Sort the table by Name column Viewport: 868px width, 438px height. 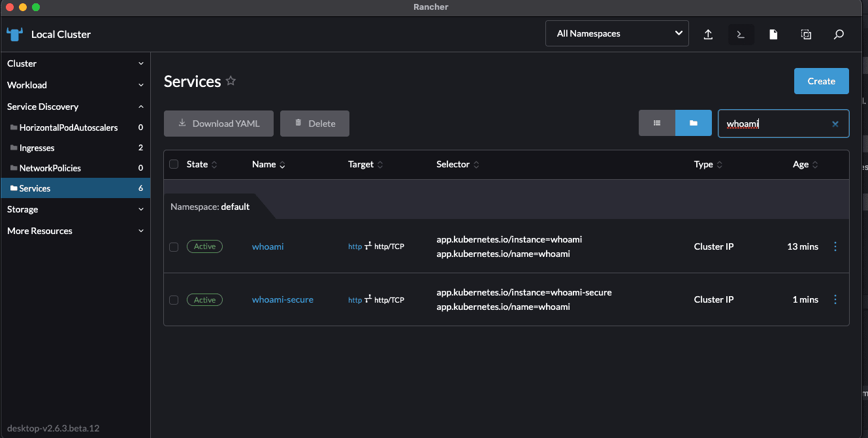coord(268,164)
